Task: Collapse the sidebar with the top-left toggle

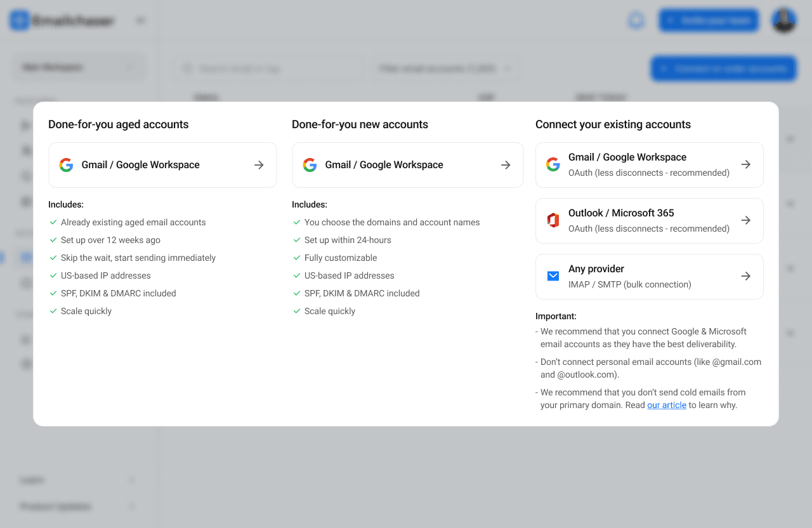Action: point(140,20)
